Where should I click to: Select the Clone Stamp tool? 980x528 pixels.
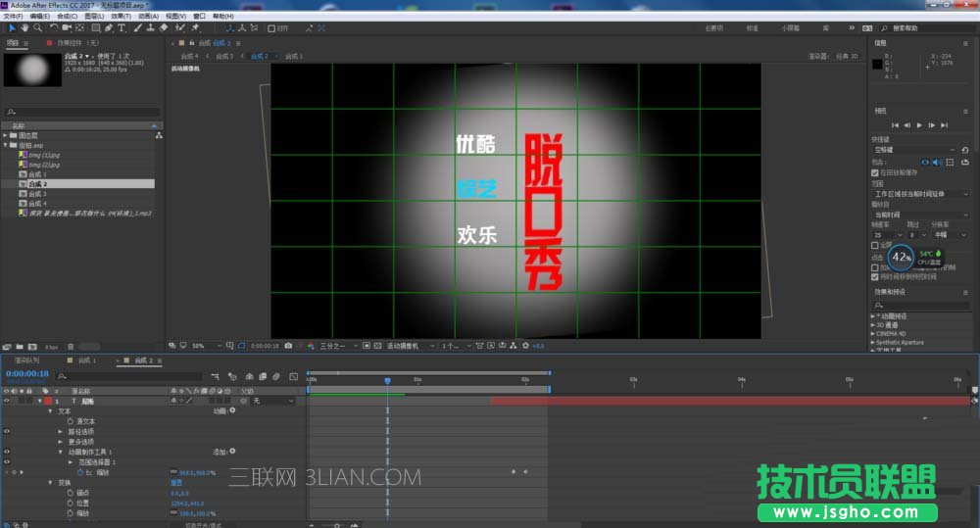coord(151,28)
